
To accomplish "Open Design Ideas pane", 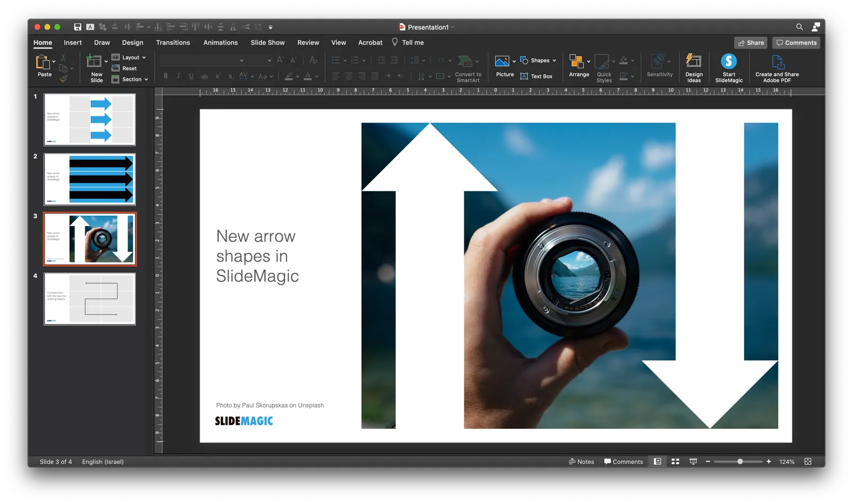I will (694, 69).
